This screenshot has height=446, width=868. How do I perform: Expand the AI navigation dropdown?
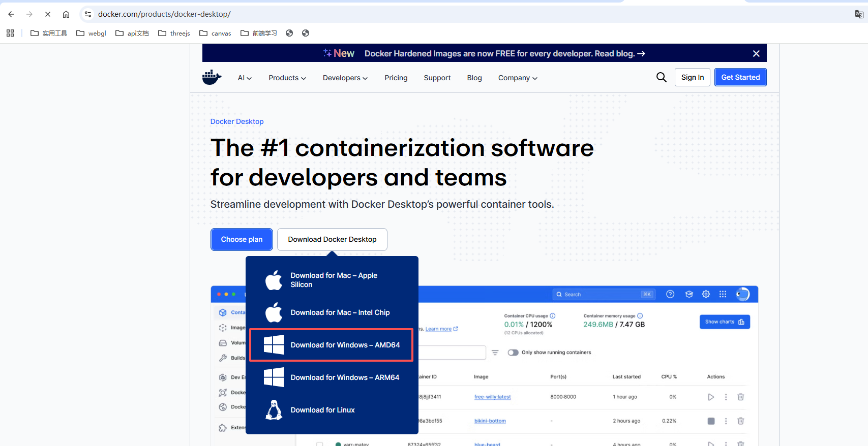click(x=245, y=78)
